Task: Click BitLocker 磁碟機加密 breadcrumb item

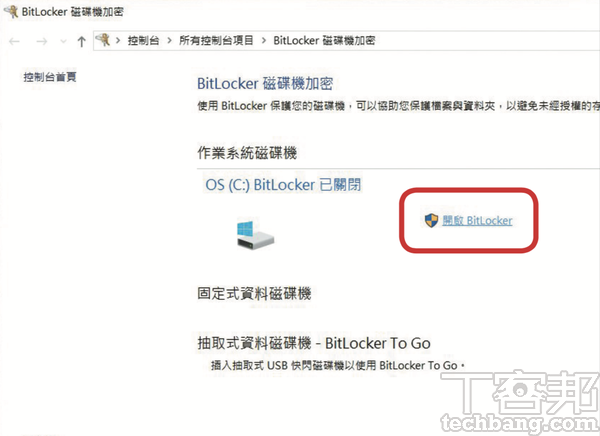Action: click(x=324, y=40)
